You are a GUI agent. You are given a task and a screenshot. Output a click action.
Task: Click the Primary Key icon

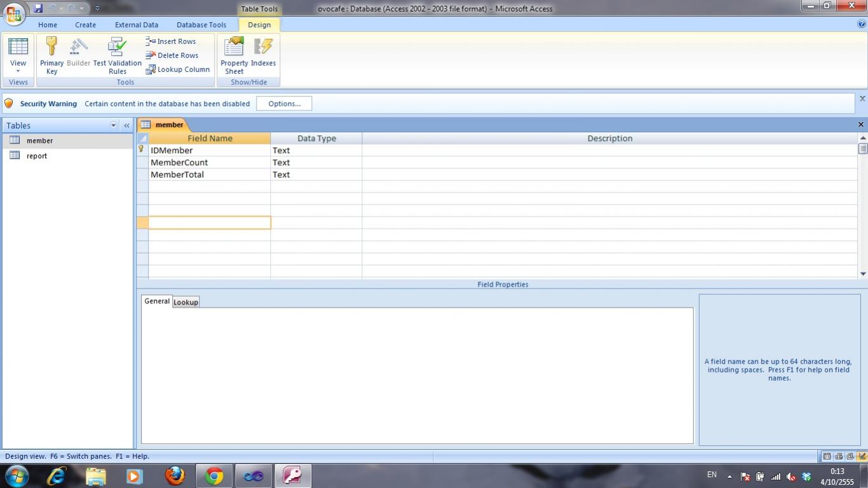tap(51, 48)
